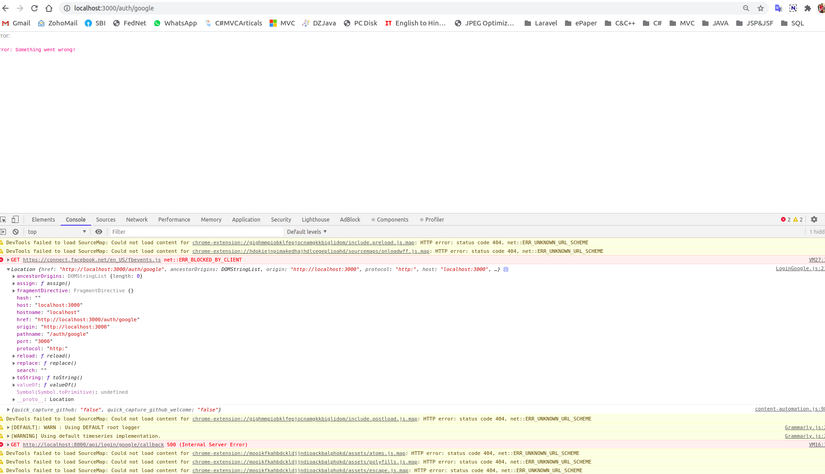The height and width of the screenshot is (474, 825).
Task: Open the assets/atoms.js.map extension link
Action: 299,453
